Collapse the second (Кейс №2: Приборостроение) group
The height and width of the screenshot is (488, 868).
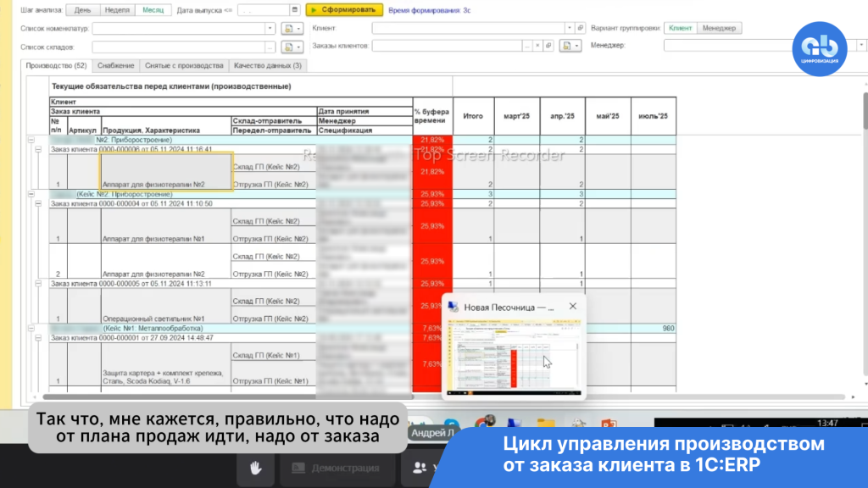31,194
